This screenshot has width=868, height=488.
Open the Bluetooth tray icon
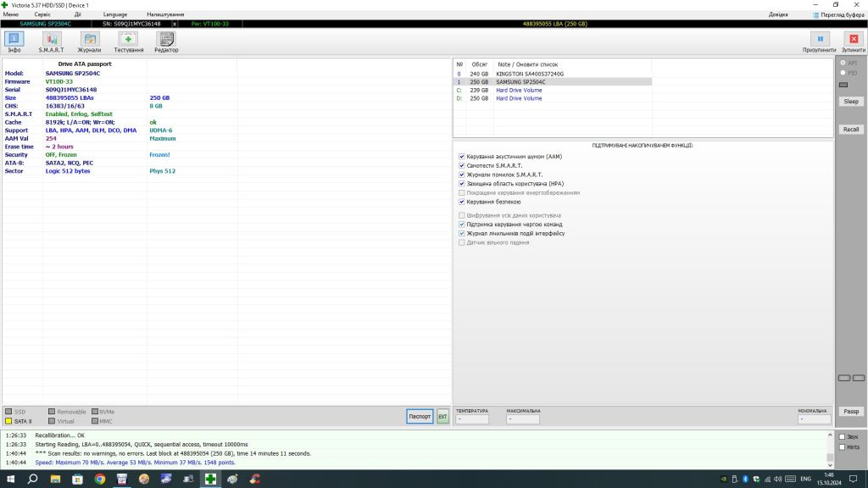745,480
